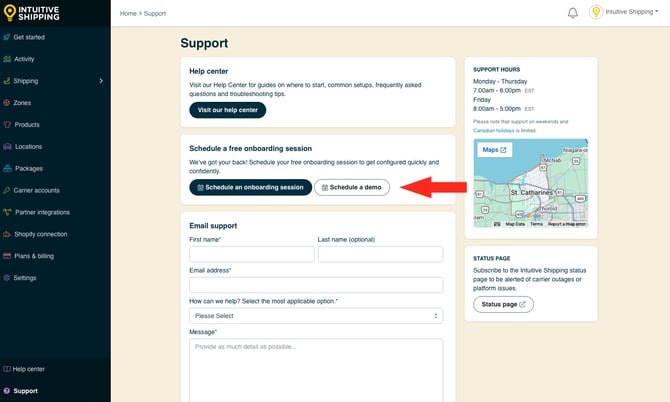Click the Activity chart icon
670x402 pixels.
(7, 59)
